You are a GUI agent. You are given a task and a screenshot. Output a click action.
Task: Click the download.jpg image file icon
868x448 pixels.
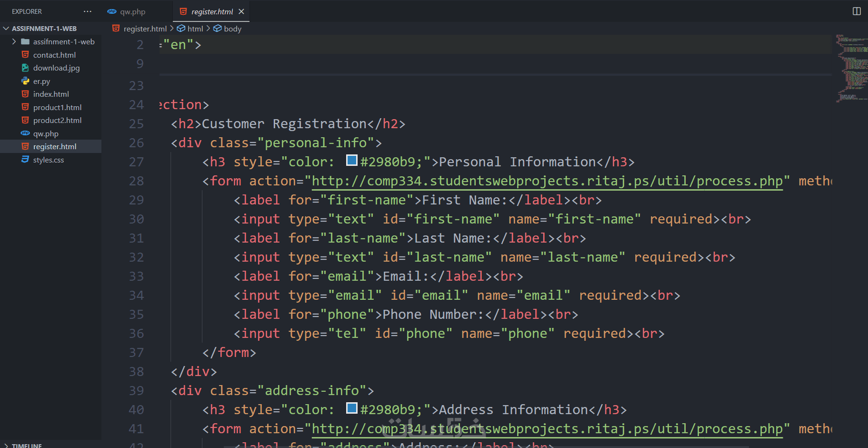coord(25,68)
